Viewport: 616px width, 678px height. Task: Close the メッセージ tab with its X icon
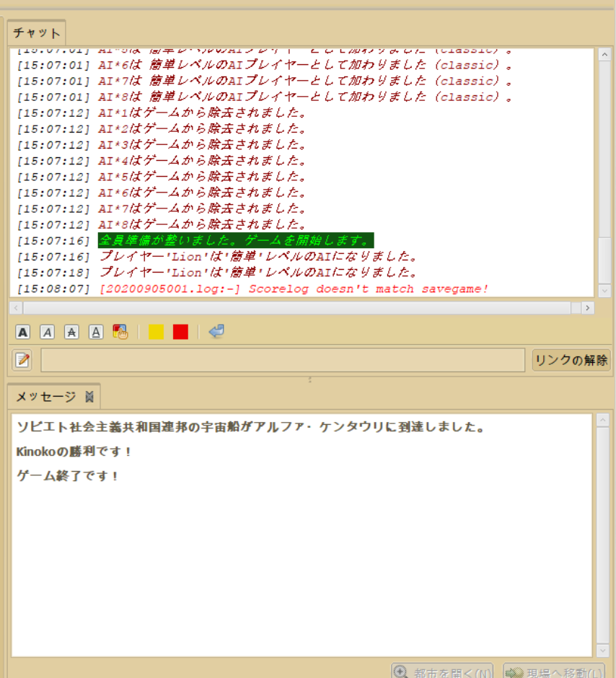[89, 397]
